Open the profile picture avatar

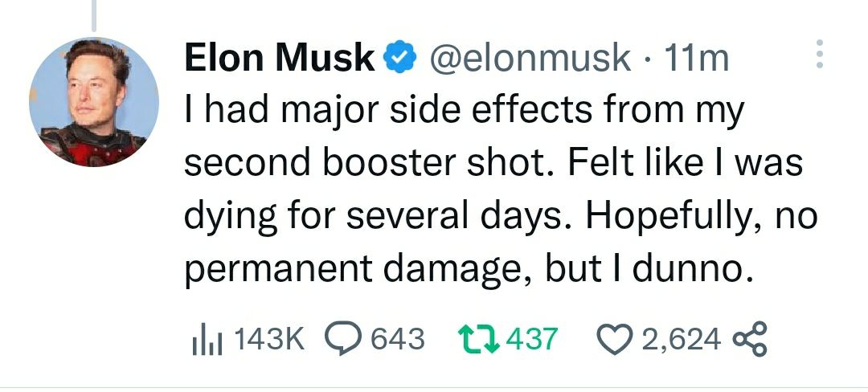coord(94,102)
